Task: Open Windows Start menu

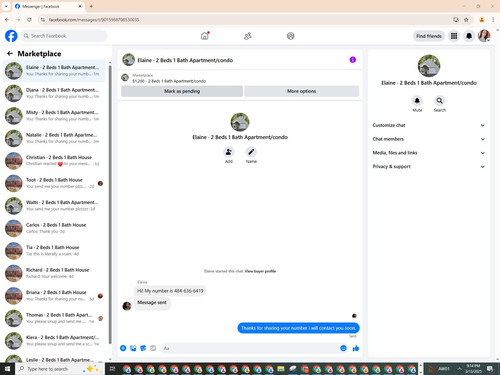Action: click(7, 369)
